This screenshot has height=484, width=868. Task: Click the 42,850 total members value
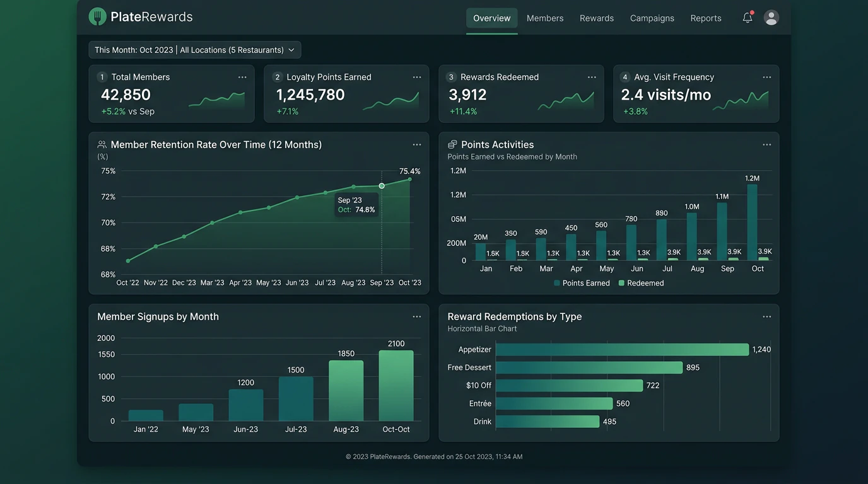[126, 95]
